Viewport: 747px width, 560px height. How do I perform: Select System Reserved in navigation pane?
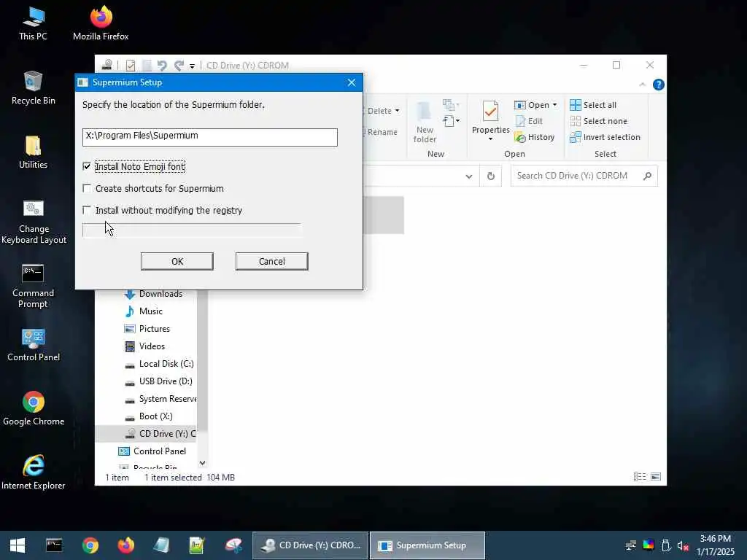(160, 399)
